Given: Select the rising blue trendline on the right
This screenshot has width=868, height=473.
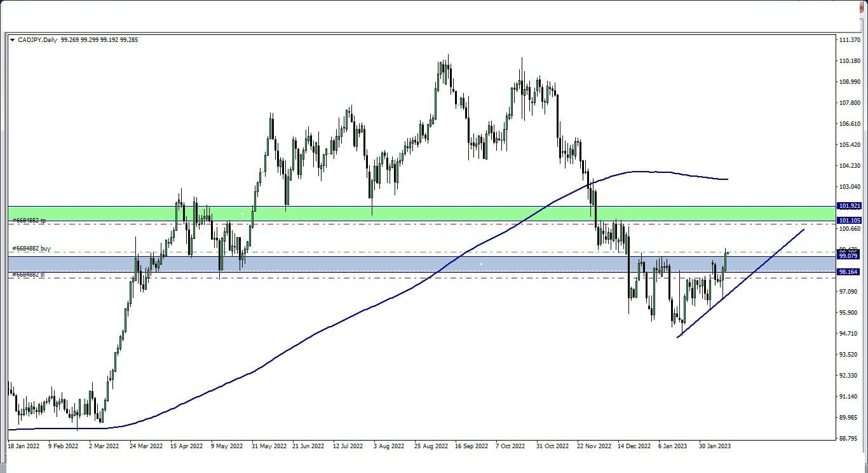Looking at the screenshot, I should click(741, 283).
